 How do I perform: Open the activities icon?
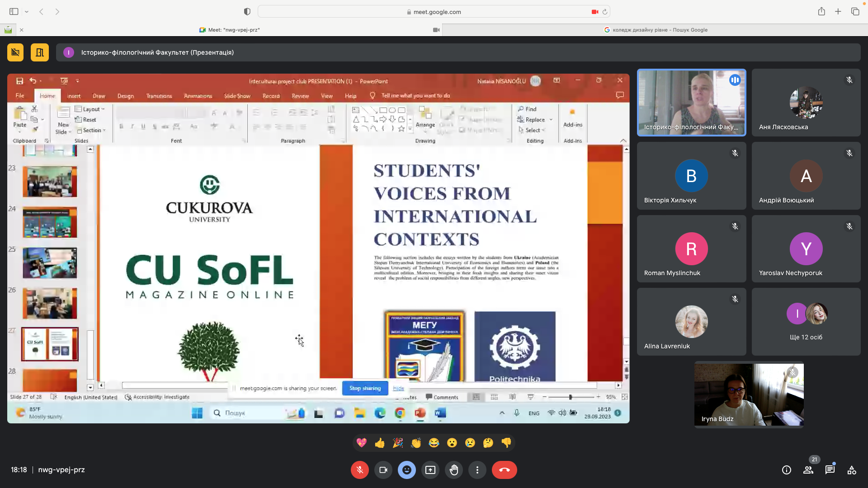852,470
